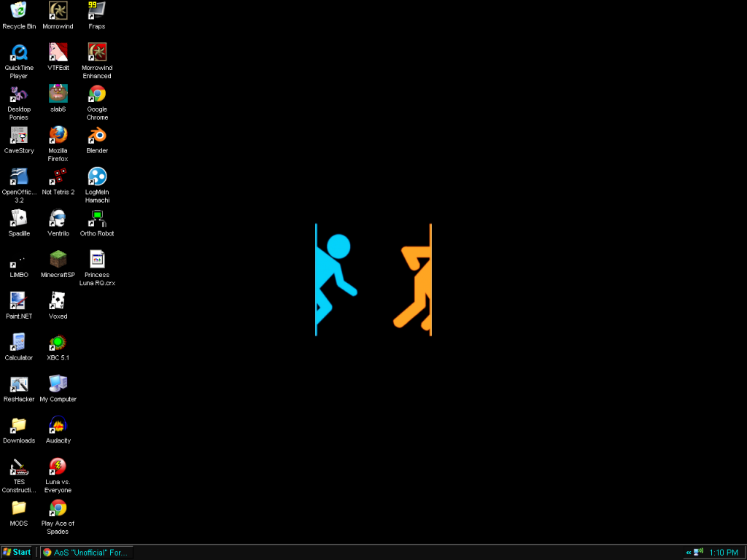Click the network connection tray icon
This screenshot has width=747, height=560.
698,552
